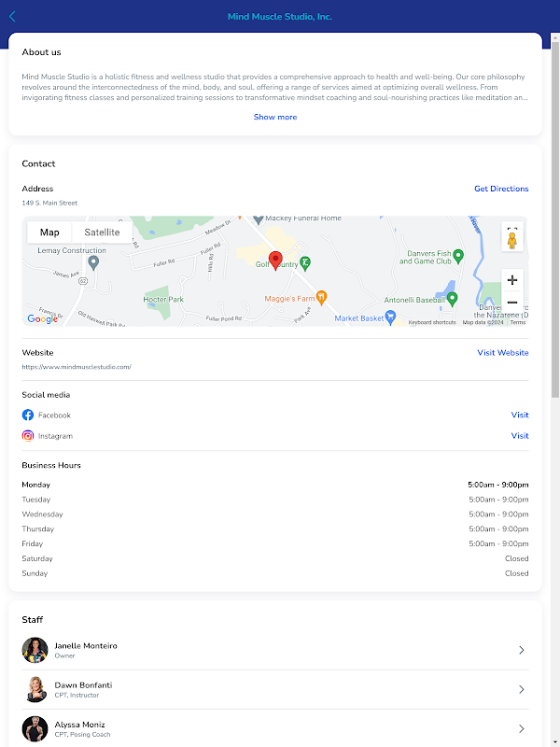
Task: Switch map to Map view
Action: coord(49,233)
